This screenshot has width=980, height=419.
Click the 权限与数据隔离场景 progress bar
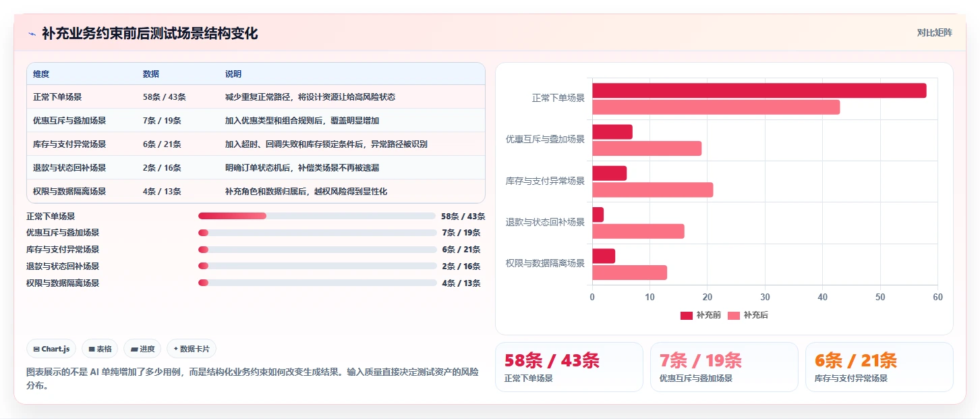pos(317,283)
